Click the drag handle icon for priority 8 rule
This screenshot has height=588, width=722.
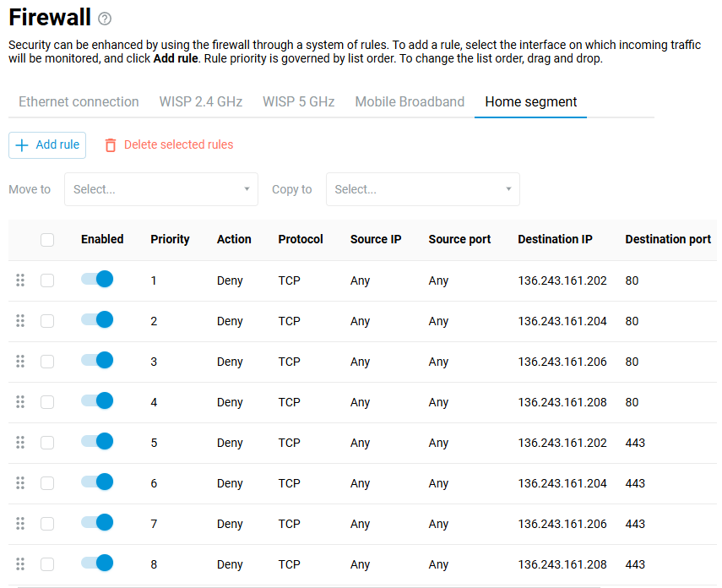click(x=20, y=564)
